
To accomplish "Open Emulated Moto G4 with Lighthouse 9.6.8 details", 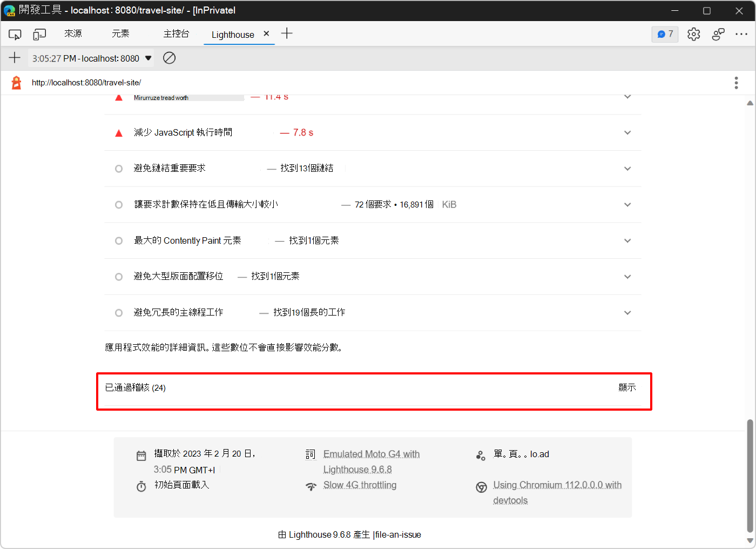I will (x=372, y=461).
